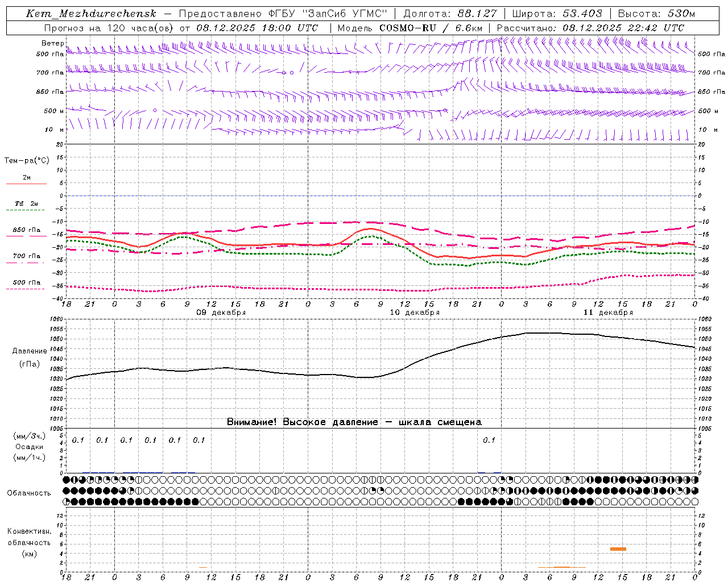
Task: Click the (км) convective height unit label
Action: pos(30,554)
